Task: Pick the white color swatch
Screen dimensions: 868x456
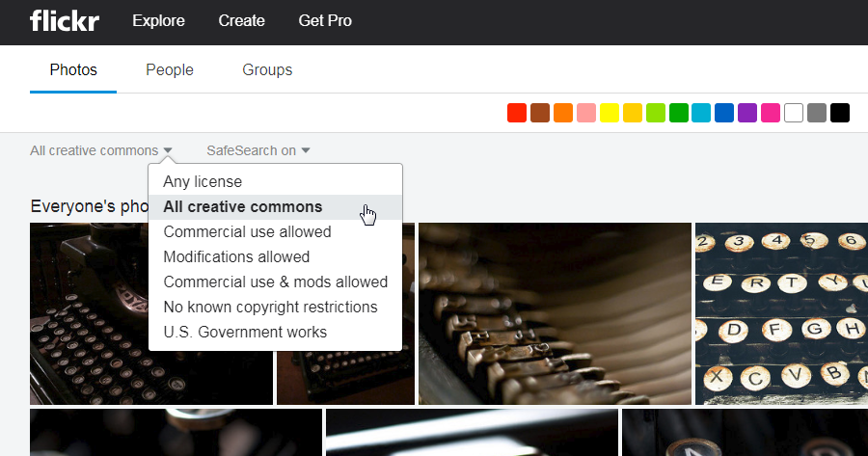Action: click(794, 113)
